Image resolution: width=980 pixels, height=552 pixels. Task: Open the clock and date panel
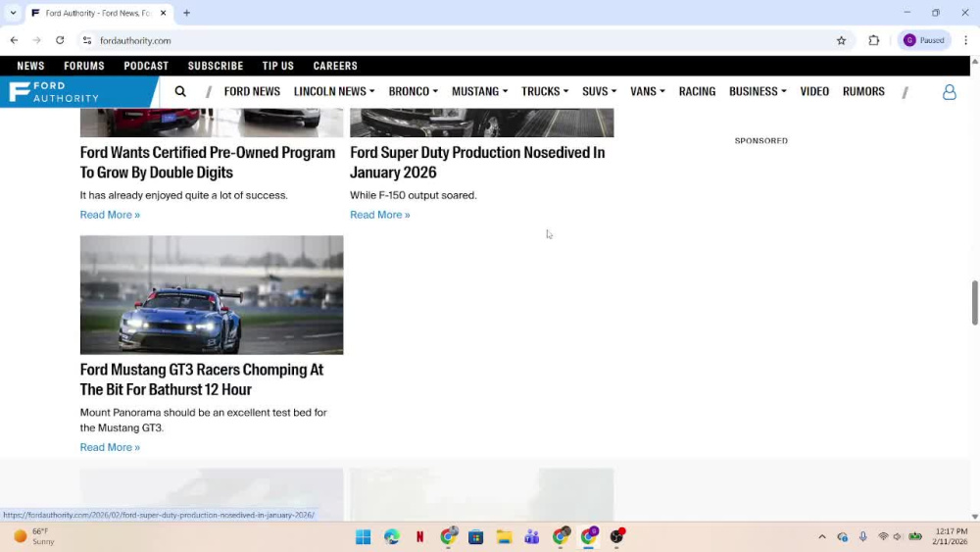click(x=950, y=536)
